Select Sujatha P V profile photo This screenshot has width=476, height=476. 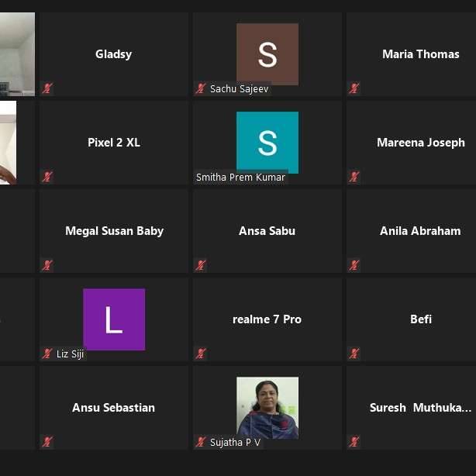pos(267,408)
